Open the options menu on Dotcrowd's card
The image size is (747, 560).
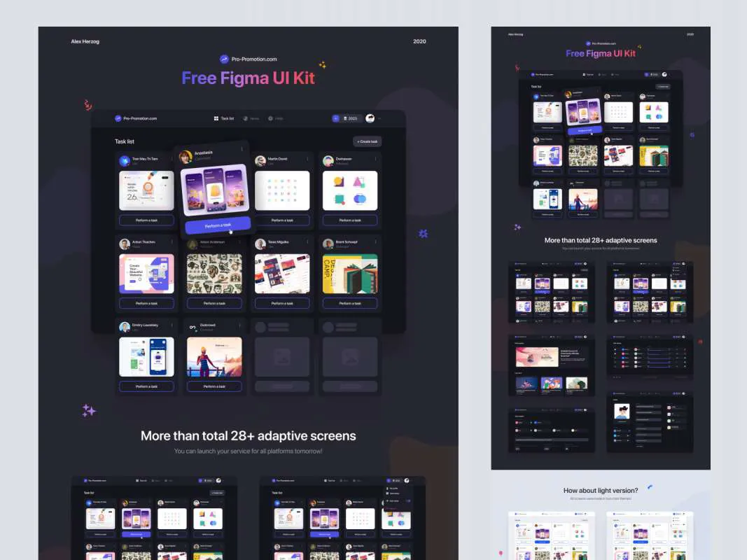click(239, 325)
